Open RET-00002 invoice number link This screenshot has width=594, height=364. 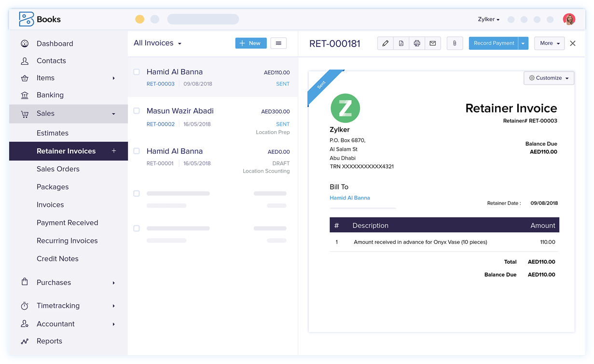(161, 124)
